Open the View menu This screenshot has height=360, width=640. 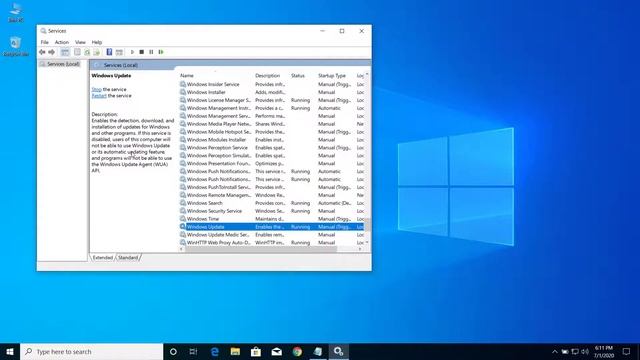pyautogui.click(x=80, y=42)
